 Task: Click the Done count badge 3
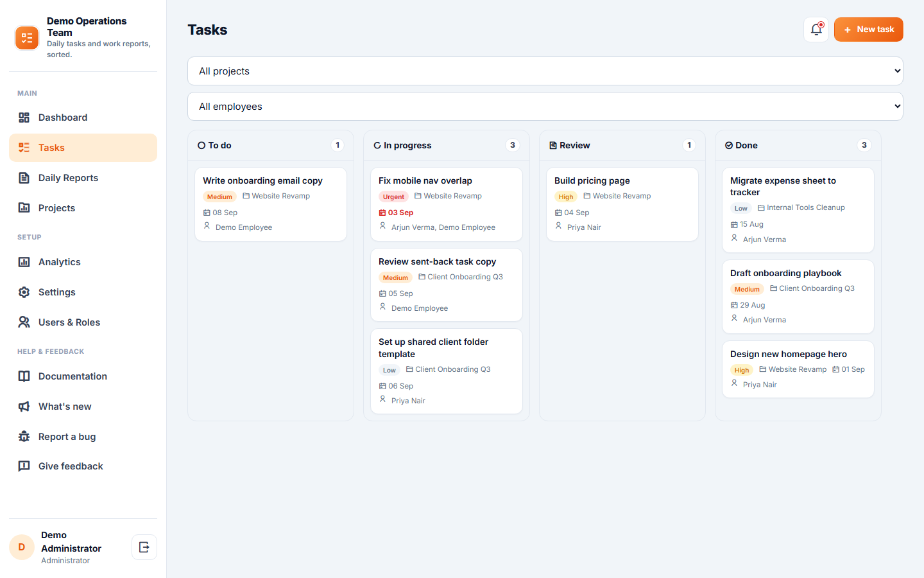864,146
